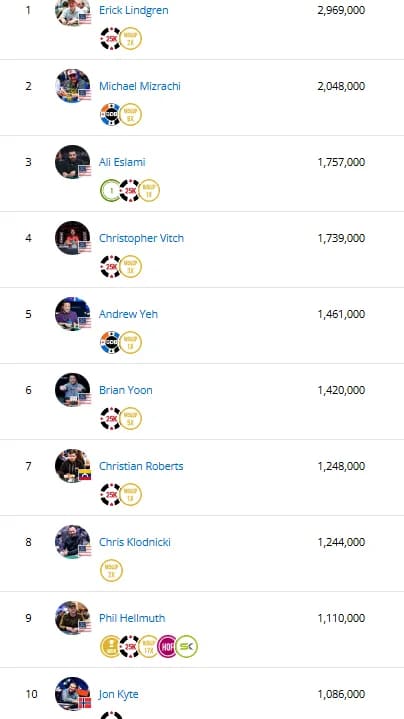Open the Jon Kyte name link

coord(118,694)
